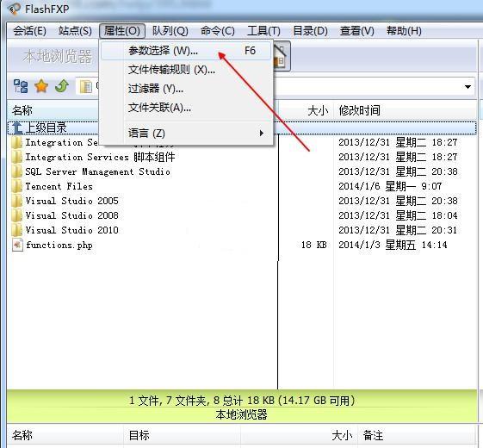Select the functions.php file
Viewport: 483px width, 448px height.
pyautogui.click(x=59, y=246)
